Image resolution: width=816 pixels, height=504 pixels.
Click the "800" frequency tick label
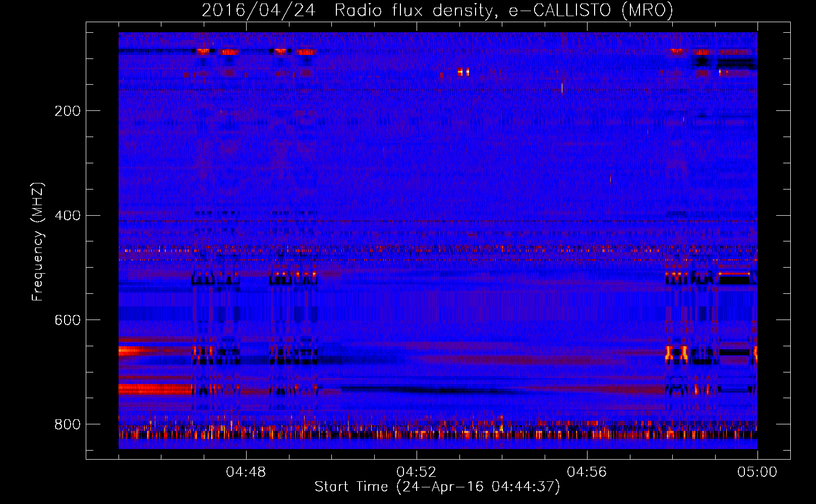pos(68,425)
